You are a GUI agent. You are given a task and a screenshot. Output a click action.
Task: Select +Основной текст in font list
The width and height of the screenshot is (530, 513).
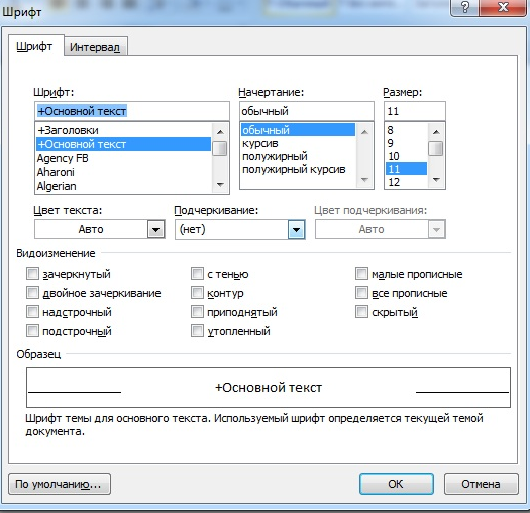(123, 144)
